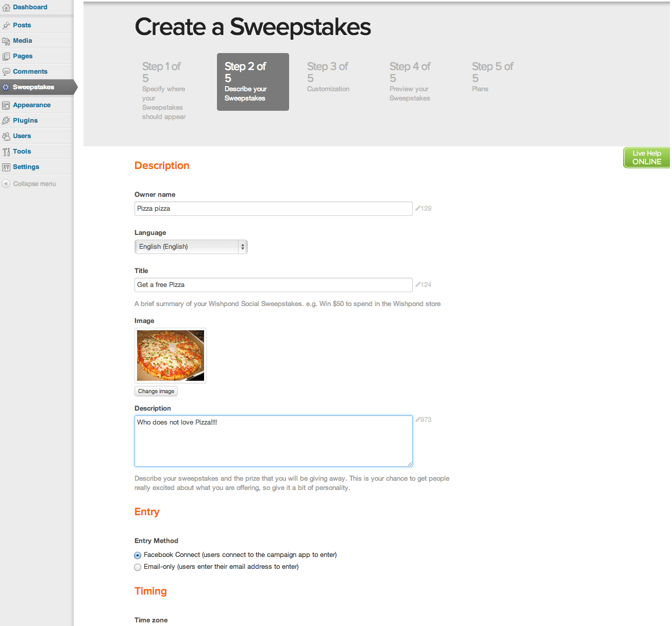Select Facebook Connect entry method
672x626 pixels.
click(138, 555)
